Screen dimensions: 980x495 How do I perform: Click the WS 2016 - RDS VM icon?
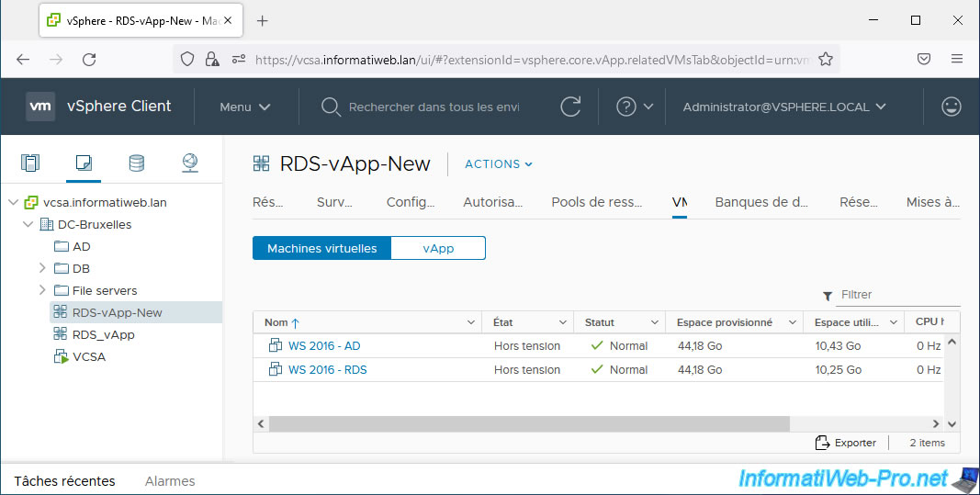click(x=275, y=369)
